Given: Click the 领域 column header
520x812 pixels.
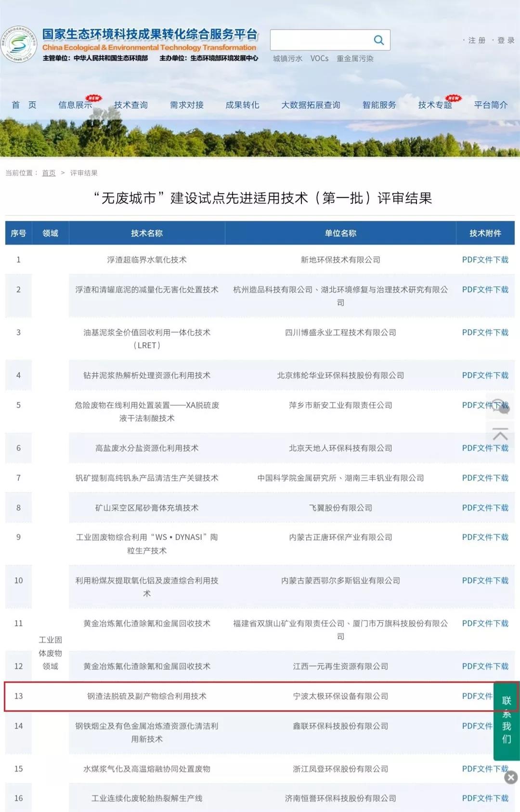Looking at the screenshot, I should tap(50, 233).
